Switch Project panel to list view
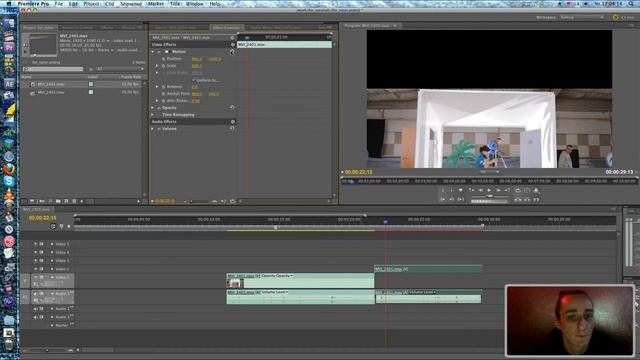This screenshot has height=360, width=640. (x=32, y=201)
